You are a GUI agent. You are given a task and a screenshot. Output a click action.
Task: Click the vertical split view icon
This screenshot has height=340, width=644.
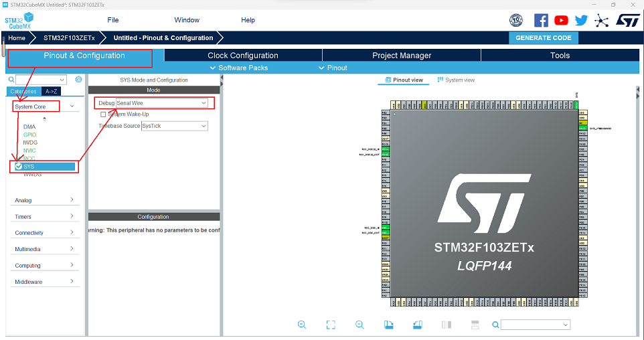click(447, 325)
